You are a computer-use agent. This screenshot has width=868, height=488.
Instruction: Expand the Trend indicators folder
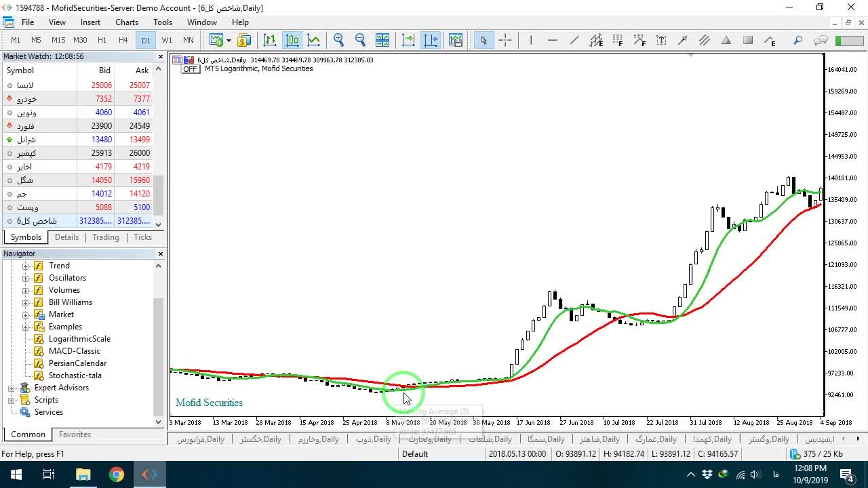(26, 266)
